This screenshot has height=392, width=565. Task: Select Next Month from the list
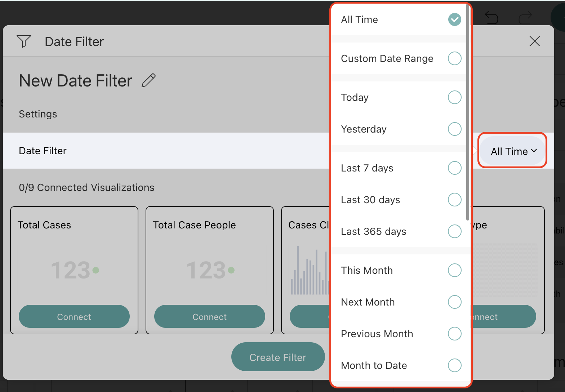click(454, 302)
